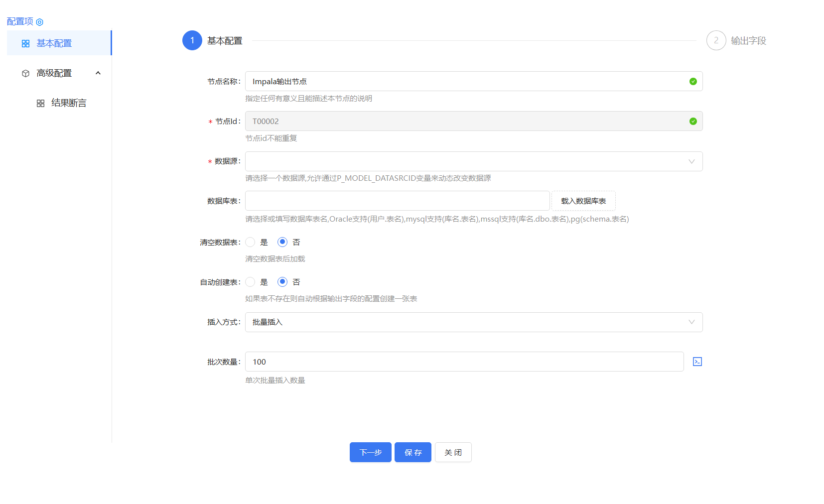This screenshot has height=504, width=824.
Task: Click inside the 批次数量 input field
Action: 463,362
